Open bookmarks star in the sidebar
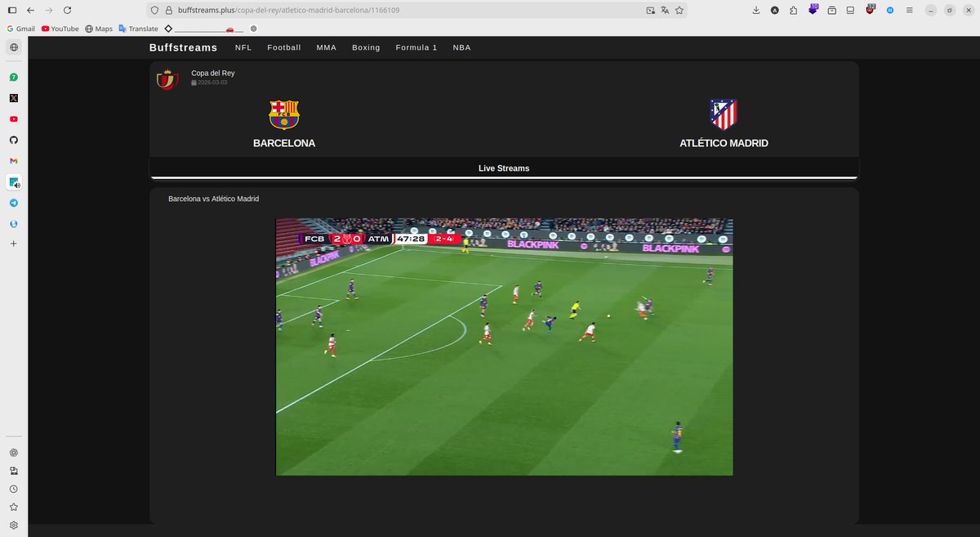The image size is (980, 537). 14,507
